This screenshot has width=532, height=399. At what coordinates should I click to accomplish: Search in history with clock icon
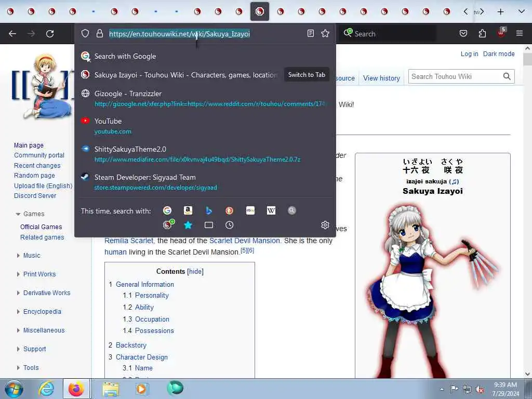(229, 225)
